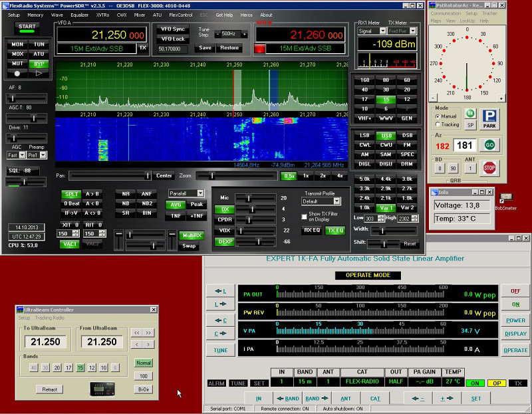Open the Setup menu in PowerSDR
The height and width of the screenshot is (414, 532).
tap(14, 15)
